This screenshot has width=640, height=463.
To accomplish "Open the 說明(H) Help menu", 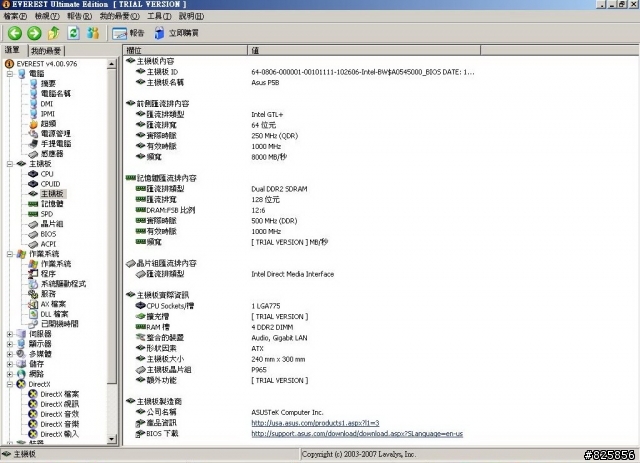I will click(191, 16).
